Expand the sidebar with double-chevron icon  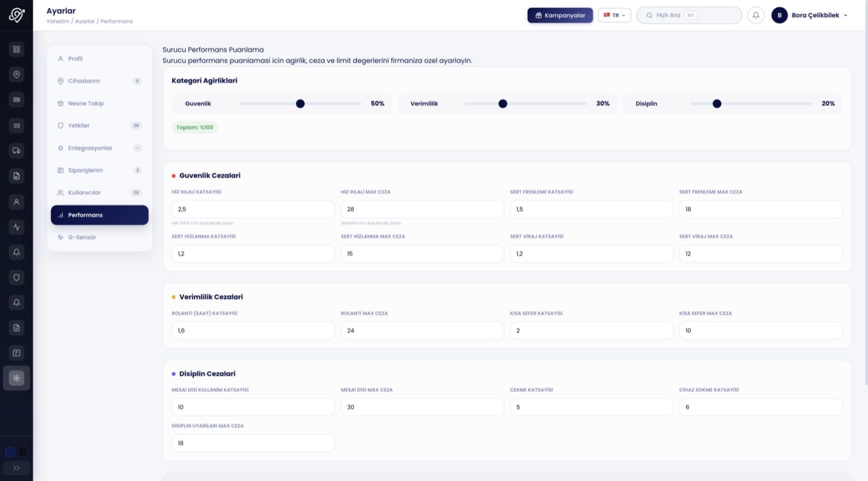(x=16, y=467)
